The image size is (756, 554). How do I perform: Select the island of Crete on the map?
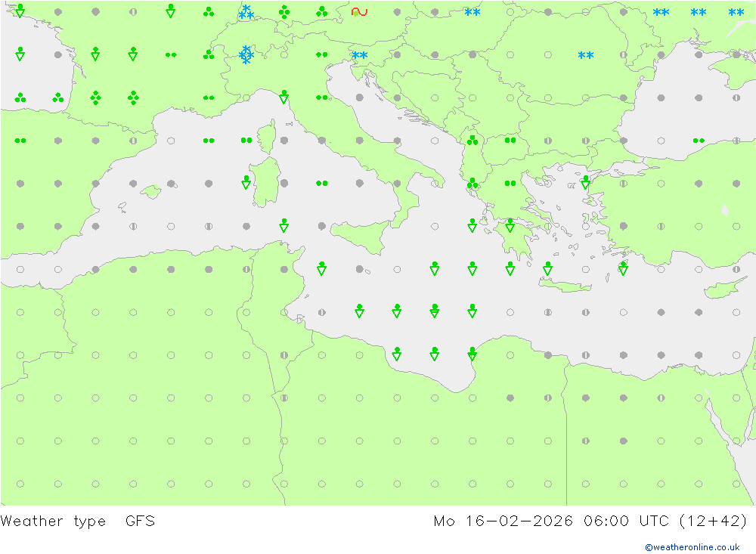(565, 286)
